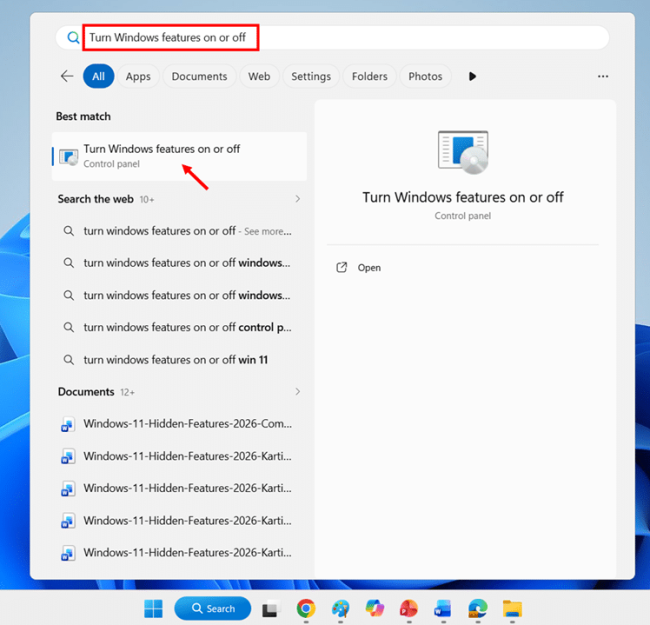Click file icon of Hidden-Features-2026-Com... document

[x=68, y=424]
